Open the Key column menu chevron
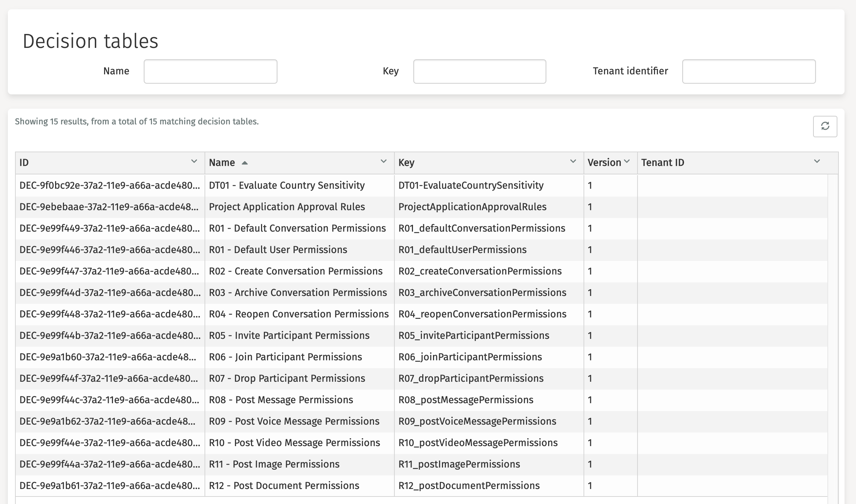 pos(573,162)
